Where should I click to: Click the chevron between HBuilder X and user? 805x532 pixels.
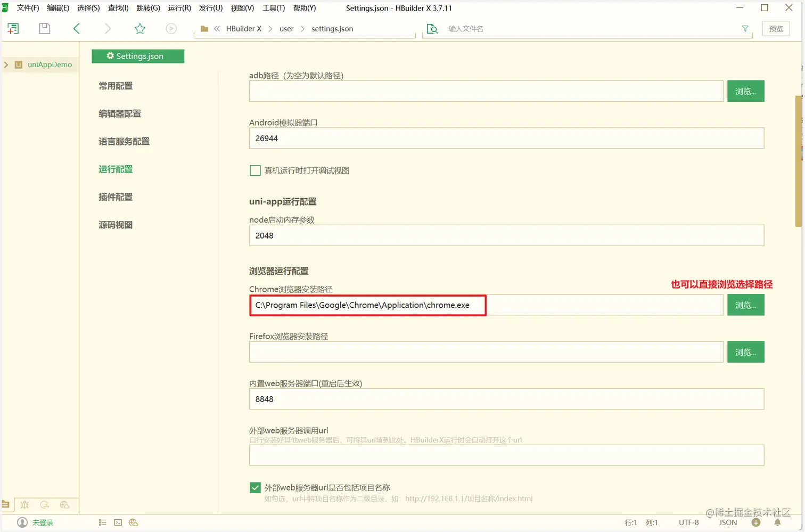tap(270, 29)
